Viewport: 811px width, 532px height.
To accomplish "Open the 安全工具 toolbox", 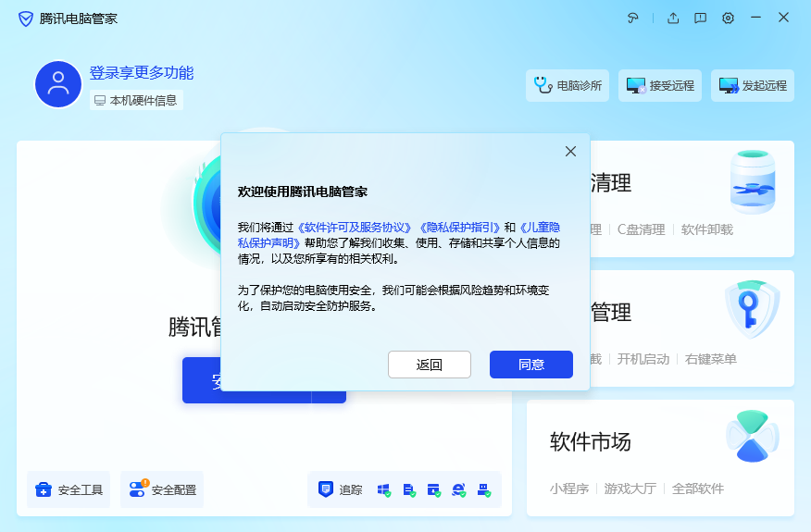I will [x=69, y=489].
